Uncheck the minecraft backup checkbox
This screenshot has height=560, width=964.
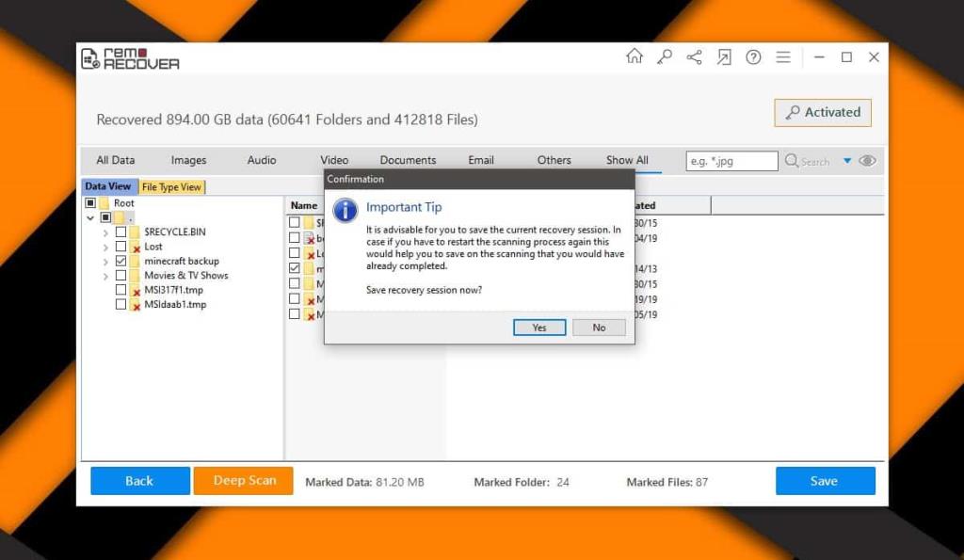(120, 261)
